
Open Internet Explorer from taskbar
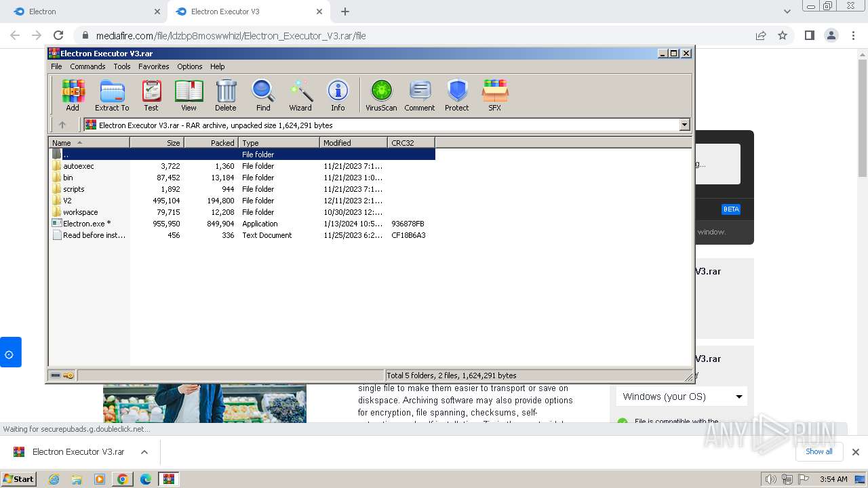coord(54,479)
